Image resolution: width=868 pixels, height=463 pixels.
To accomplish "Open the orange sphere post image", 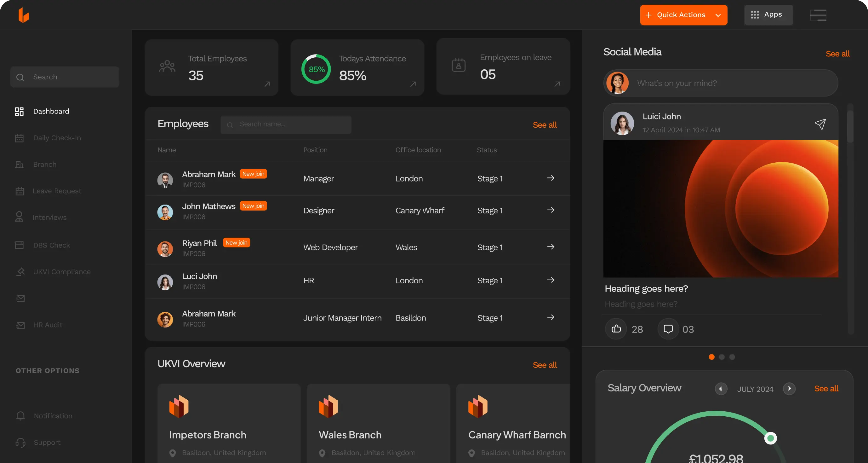I will 720,209.
